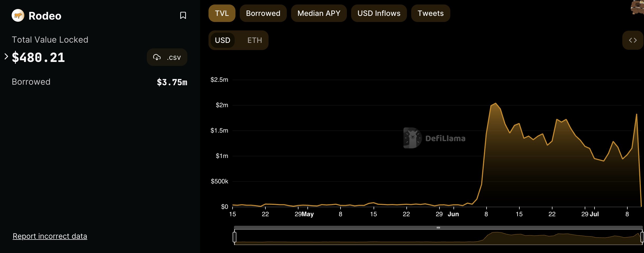644x253 pixels.
Task: Show USD Inflows on the chart
Action: tap(379, 13)
